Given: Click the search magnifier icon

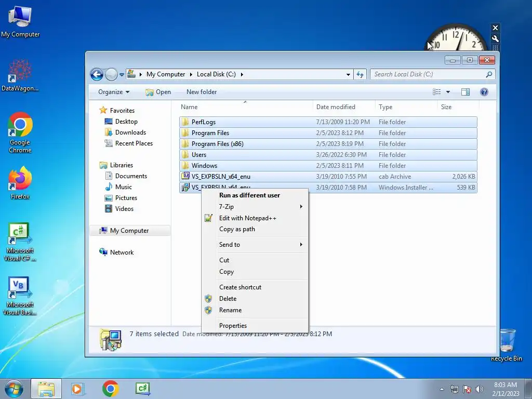Looking at the screenshot, I should (x=489, y=74).
